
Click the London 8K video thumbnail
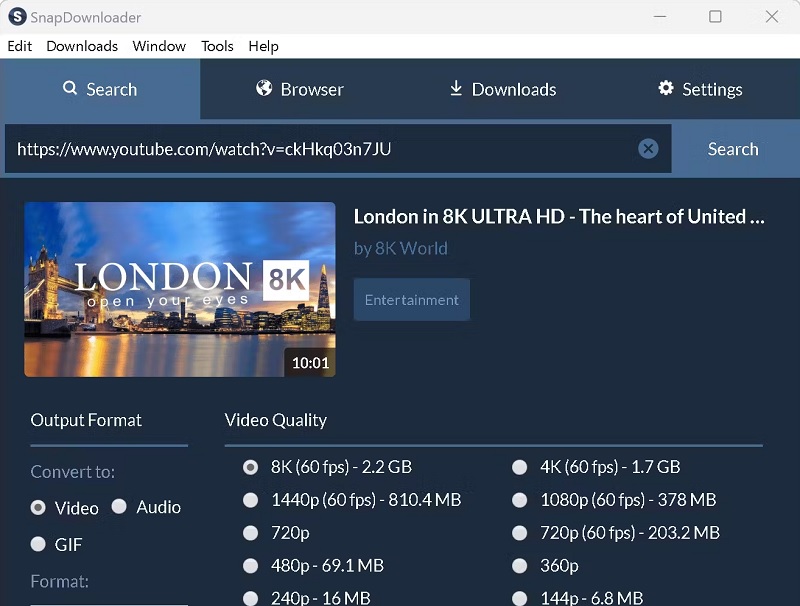tap(180, 289)
